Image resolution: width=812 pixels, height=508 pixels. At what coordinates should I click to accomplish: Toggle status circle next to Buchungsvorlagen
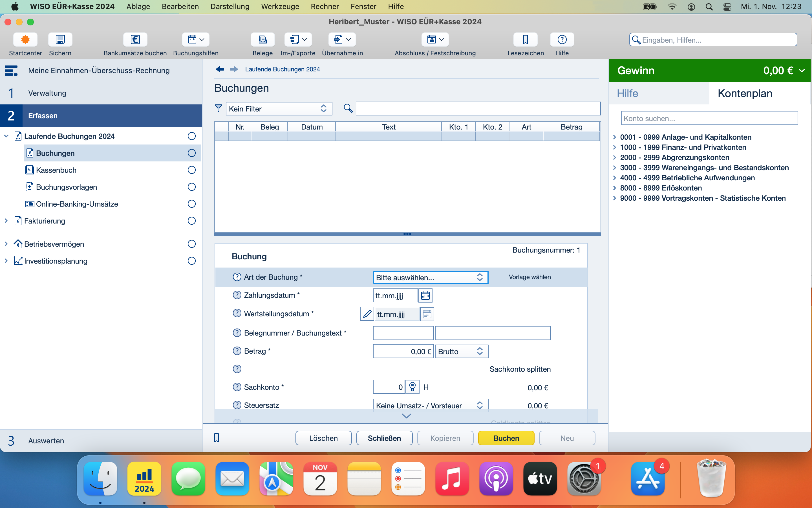(192, 187)
